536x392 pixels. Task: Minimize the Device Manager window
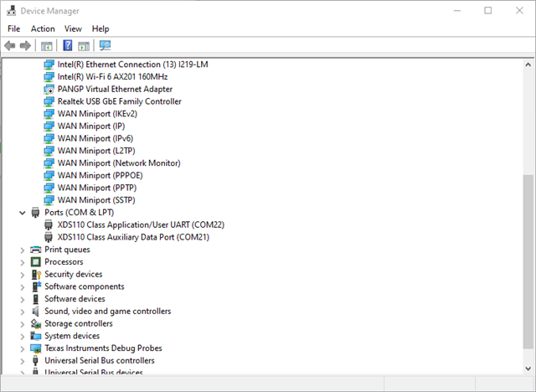[x=457, y=11]
